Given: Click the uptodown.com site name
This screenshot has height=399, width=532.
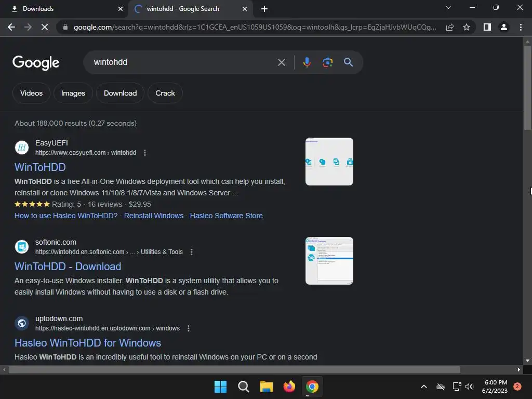Looking at the screenshot, I should pyautogui.click(x=59, y=318).
